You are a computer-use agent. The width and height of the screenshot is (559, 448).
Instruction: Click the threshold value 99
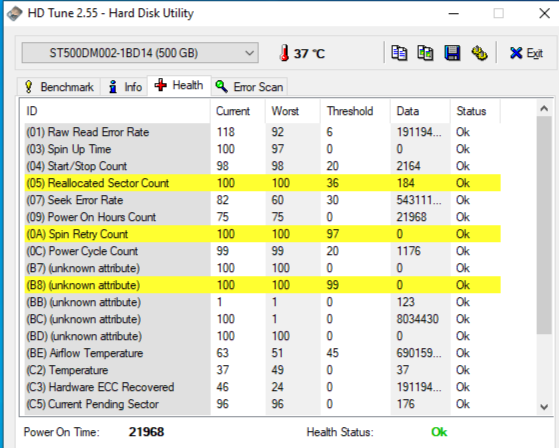click(x=333, y=285)
